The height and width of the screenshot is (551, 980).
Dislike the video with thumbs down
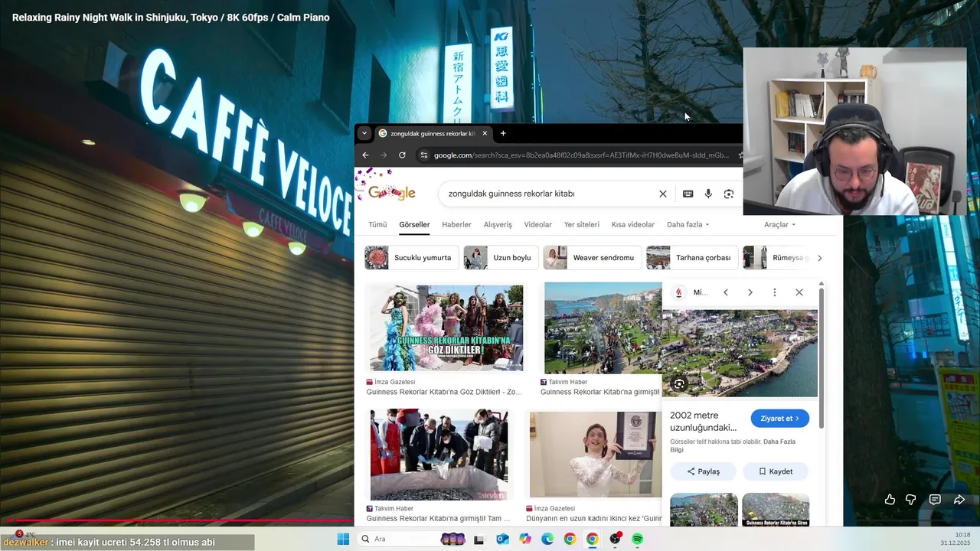[x=911, y=500]
